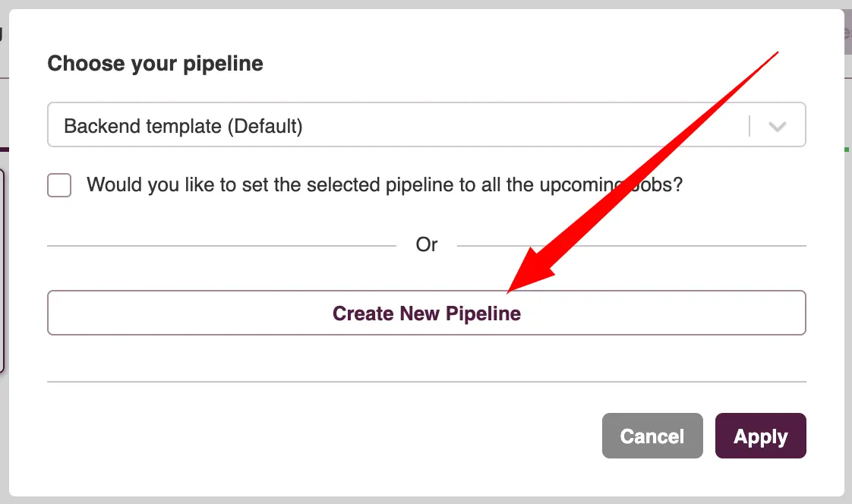852x504 pixels.
Task: Click horizontal rule above Cancel and Apply
Action: 426,382
